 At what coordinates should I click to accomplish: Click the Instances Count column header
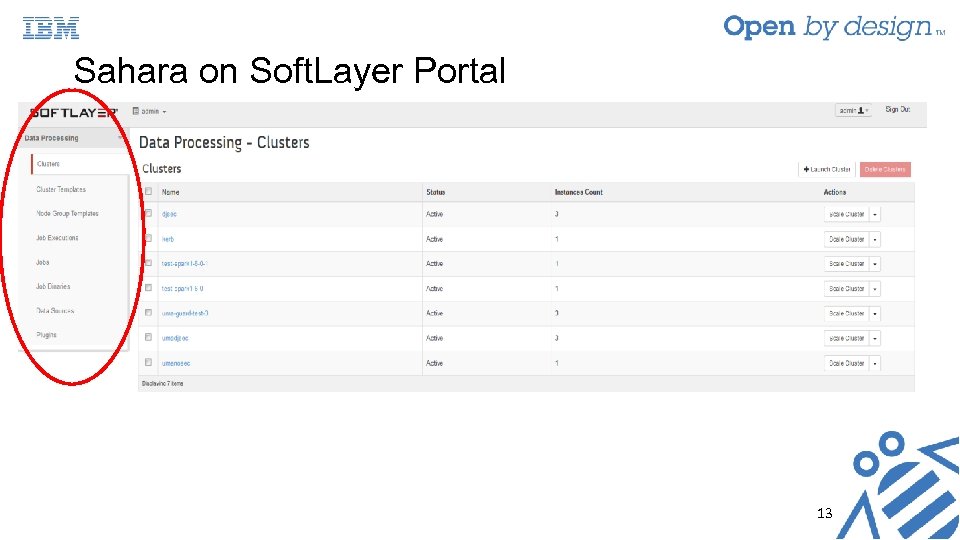[579, 192]
